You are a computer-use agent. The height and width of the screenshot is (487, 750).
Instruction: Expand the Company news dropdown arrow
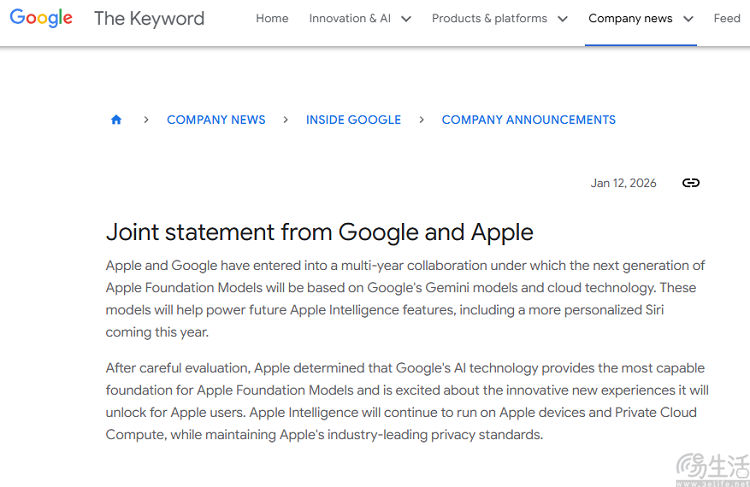(x=688, y=19)
